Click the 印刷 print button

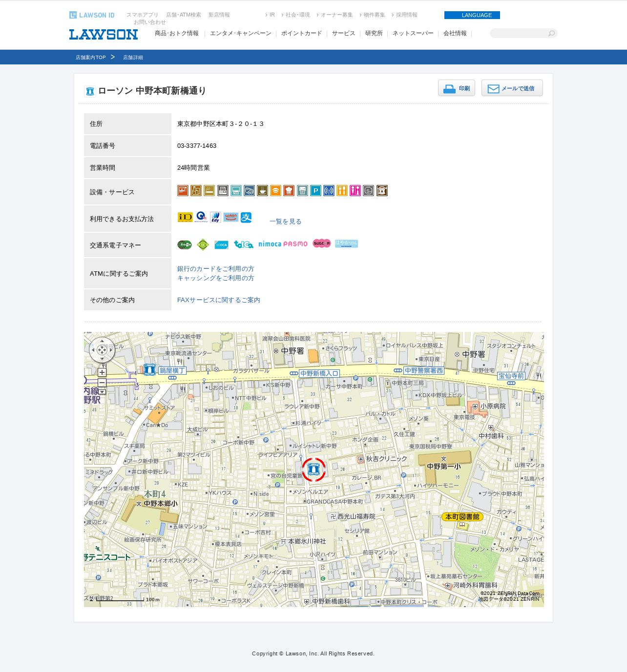[x=457, y=88]
